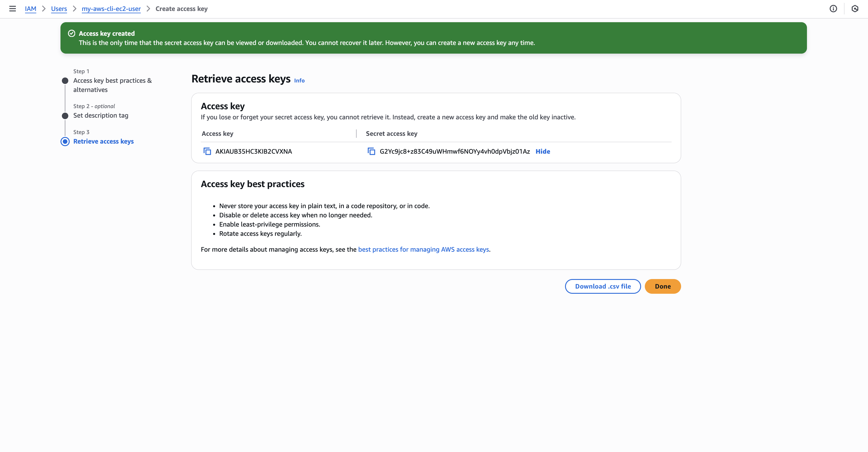Image resolution: width=868 pixels, height=452 pixels.
Task: Click the Retrieve access keys step label
Action: tap(103, 141)
